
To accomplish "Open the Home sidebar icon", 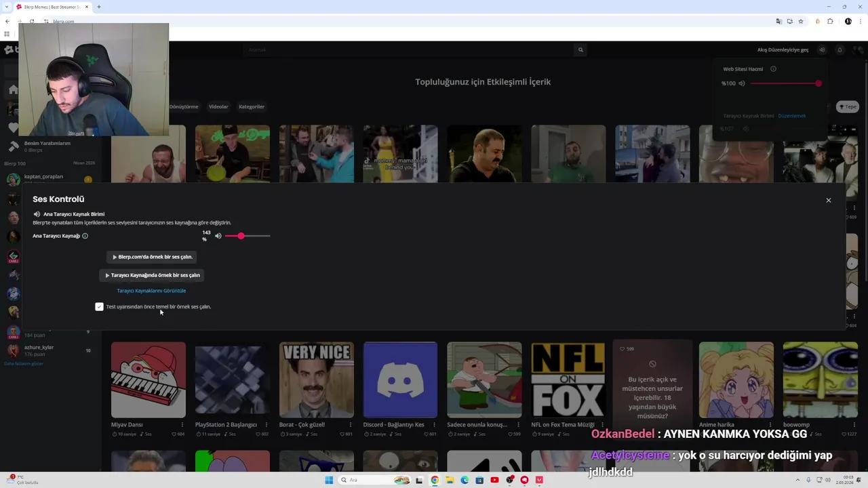I will [x=13, y=89].
